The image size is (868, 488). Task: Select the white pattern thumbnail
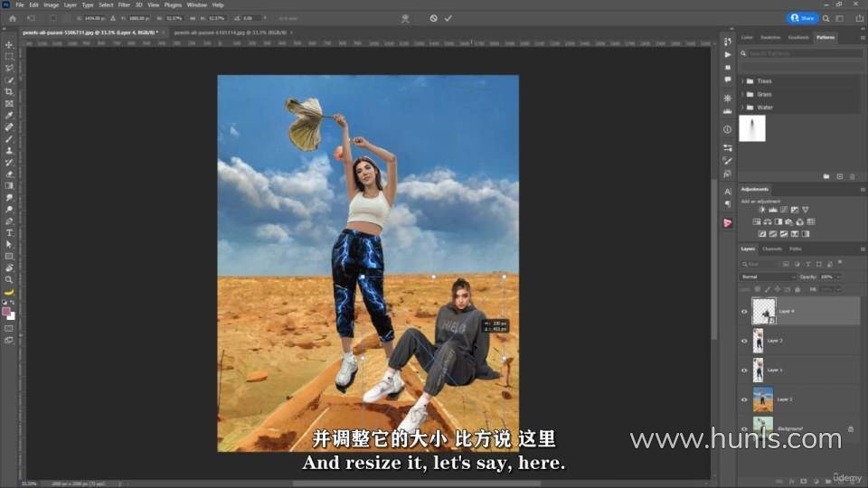[752, 128]
